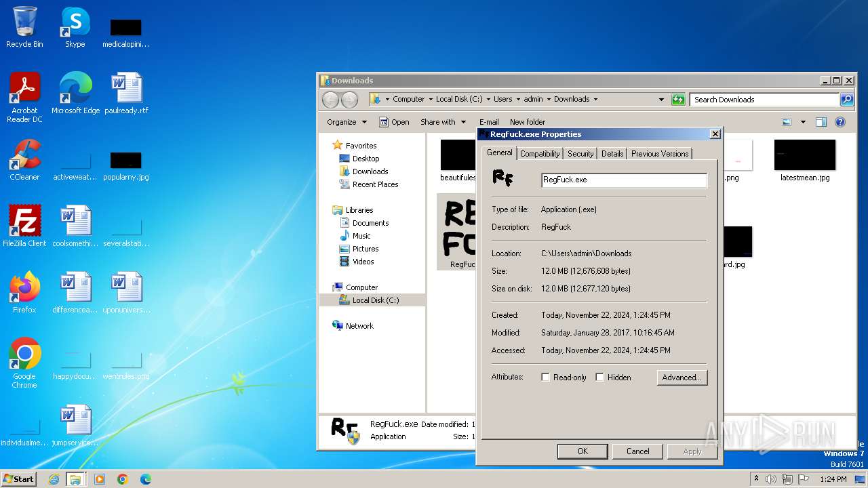Click the file name field RegFuck.exe
The width and height of the screenshot is (868, 488).
coord(624,180)
